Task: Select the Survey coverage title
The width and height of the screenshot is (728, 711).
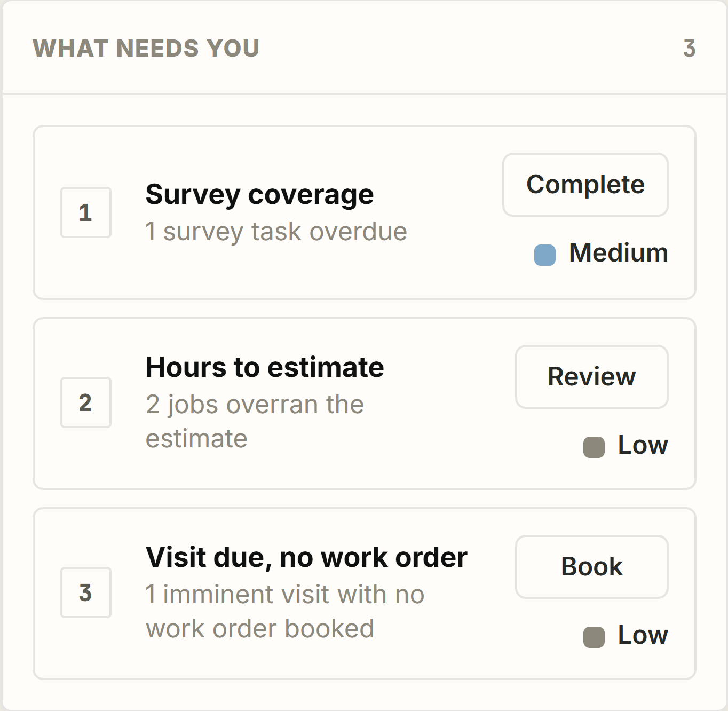Action: click(259, 194)
